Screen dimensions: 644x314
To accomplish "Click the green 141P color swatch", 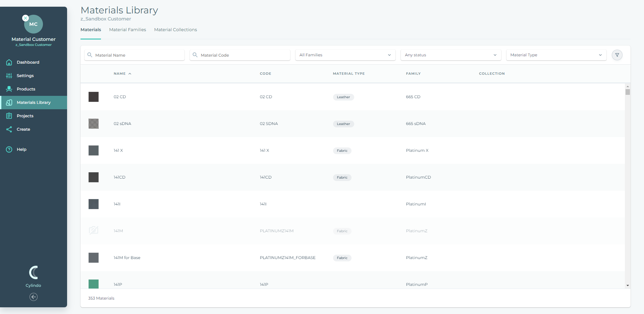I will [x=94, y=284].
